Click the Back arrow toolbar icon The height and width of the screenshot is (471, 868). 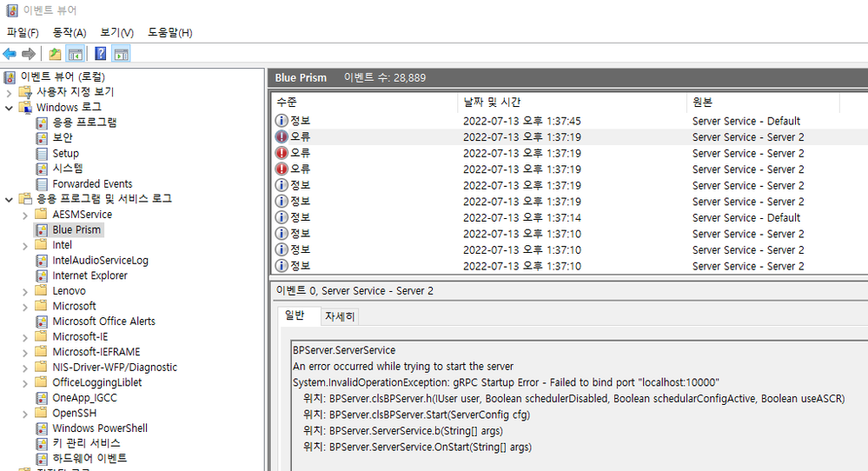tap(10, 54)
